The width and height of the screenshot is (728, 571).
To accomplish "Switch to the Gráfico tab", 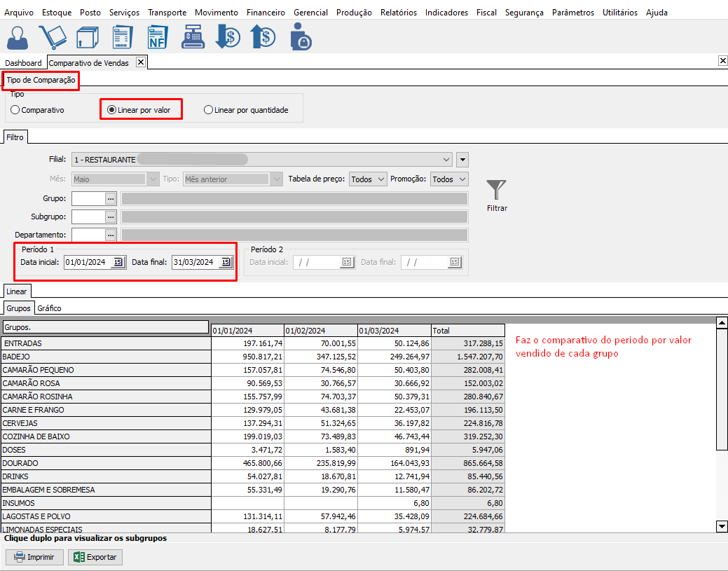I will tap(49, 308).
